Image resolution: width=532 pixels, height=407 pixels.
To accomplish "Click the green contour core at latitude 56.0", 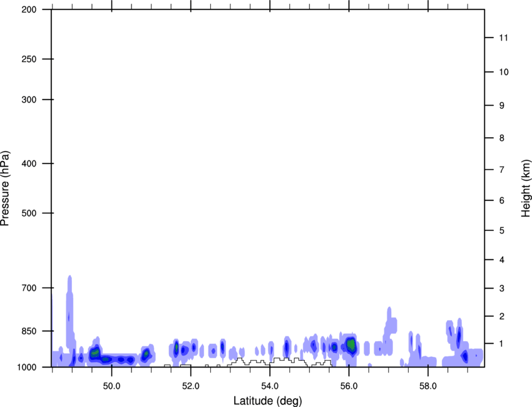I will coord(351,344).
